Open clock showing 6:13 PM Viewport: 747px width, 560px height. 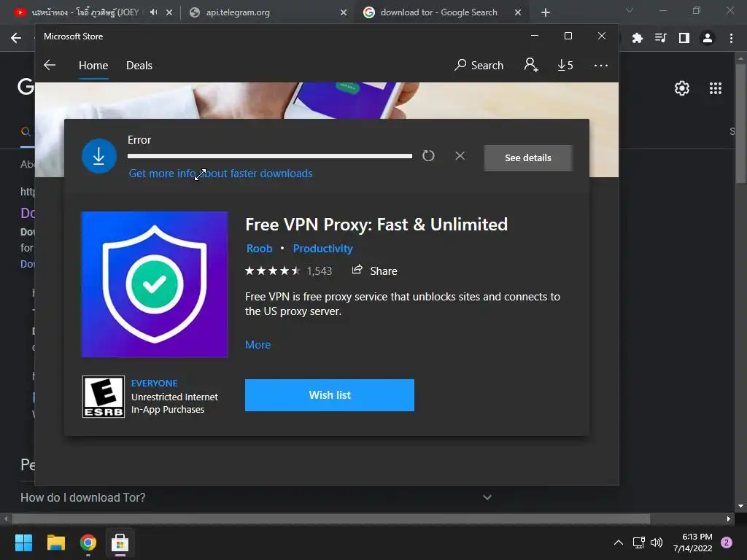(693, 542)
